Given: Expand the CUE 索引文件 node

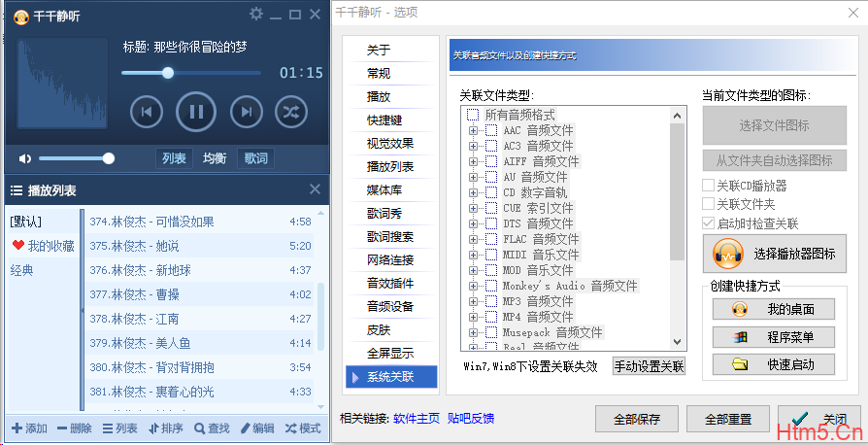Looking at the screenshot, I should (473, 208).
